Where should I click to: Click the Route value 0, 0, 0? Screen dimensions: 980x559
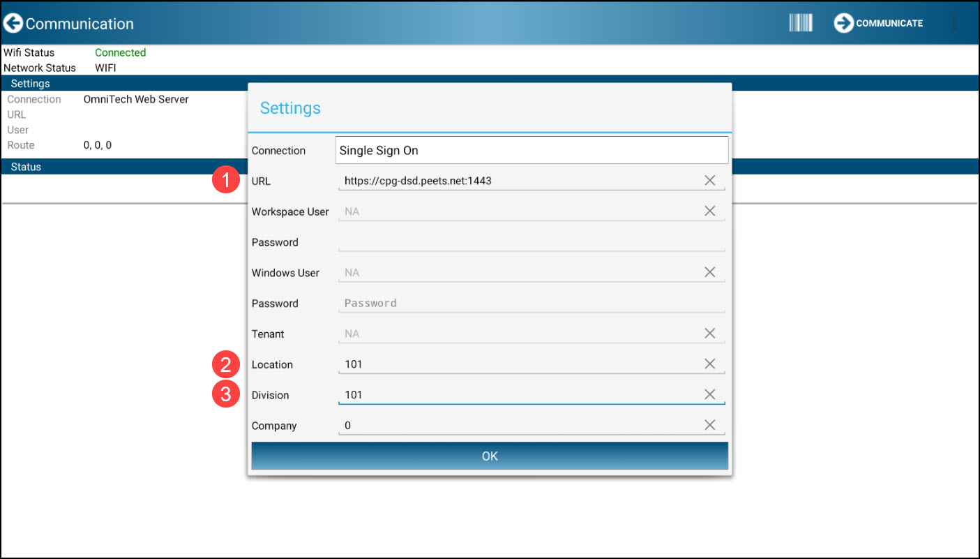[98, 145]
